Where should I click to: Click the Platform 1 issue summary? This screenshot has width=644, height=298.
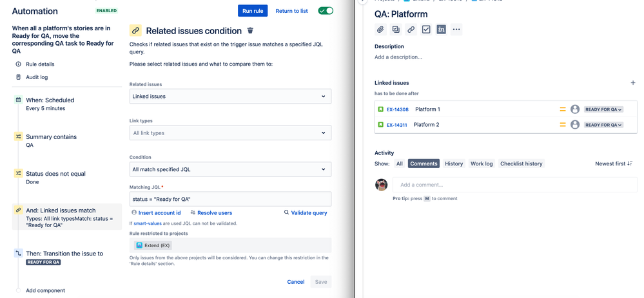(427, 109)
